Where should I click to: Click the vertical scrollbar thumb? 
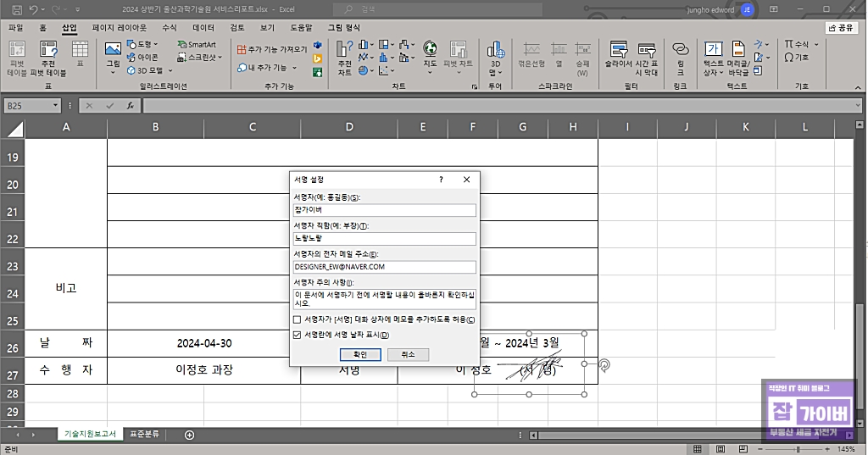[860, 357]
